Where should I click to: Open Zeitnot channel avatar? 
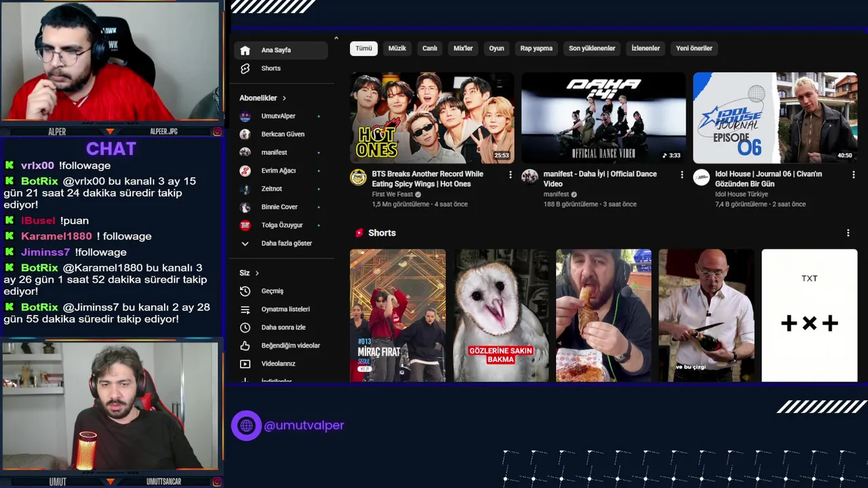(245, 188)
